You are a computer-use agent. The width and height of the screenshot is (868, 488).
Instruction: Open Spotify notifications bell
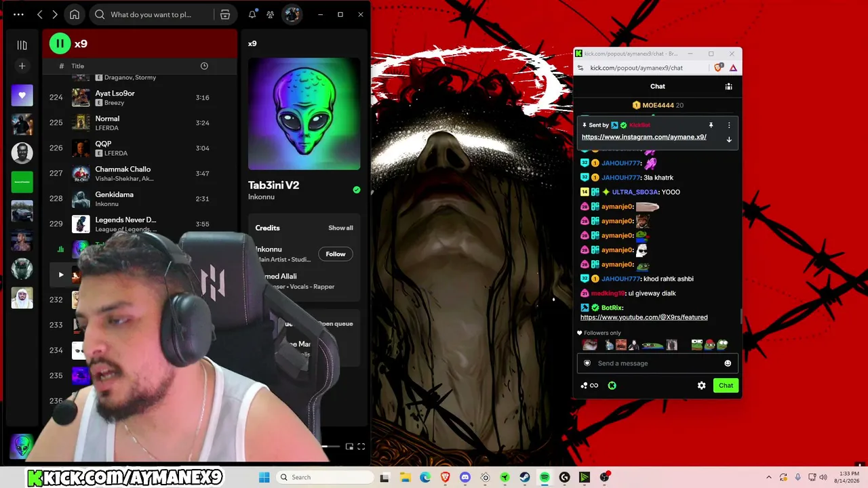[x=252, y=14]
